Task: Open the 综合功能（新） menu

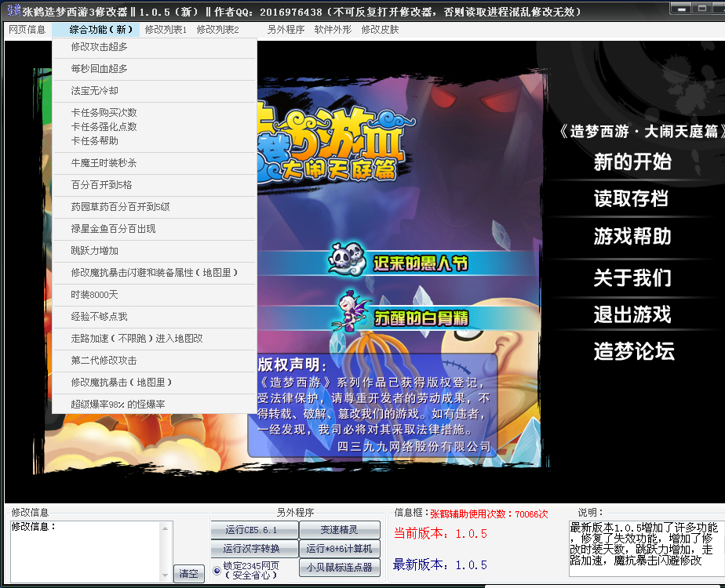Action: point(97,30)
